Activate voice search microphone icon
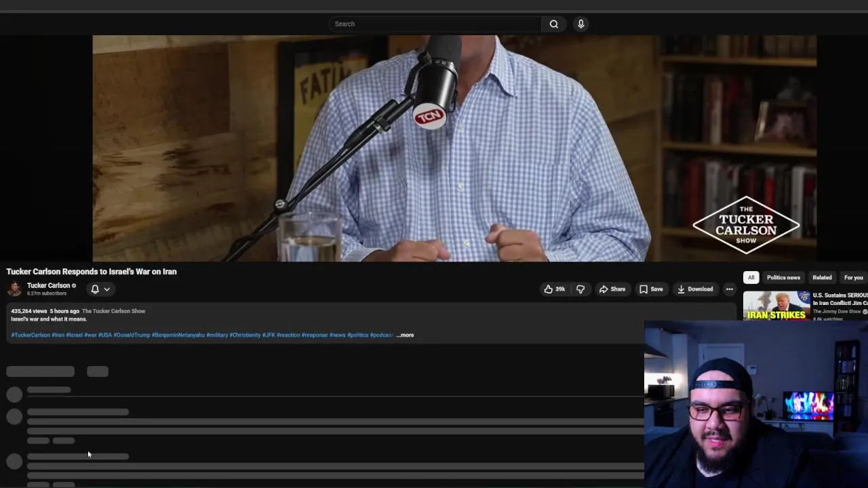 [x=580, y=24]
